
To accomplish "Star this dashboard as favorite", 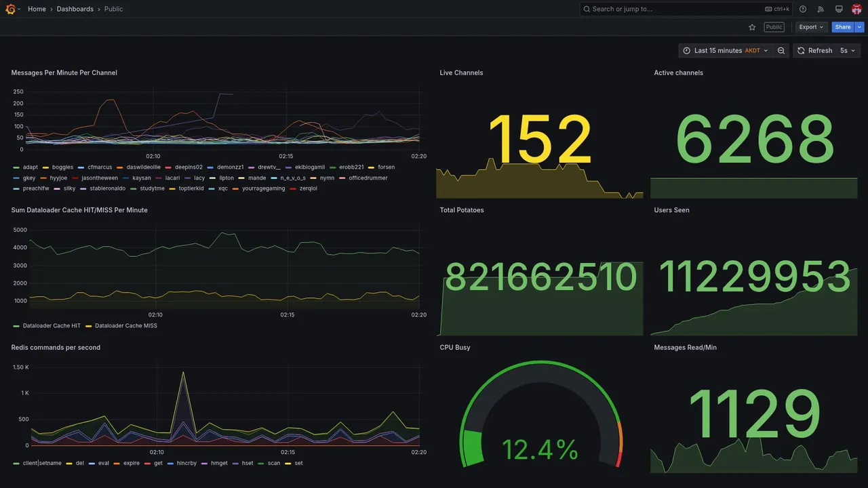I will (x=752, y=27).
